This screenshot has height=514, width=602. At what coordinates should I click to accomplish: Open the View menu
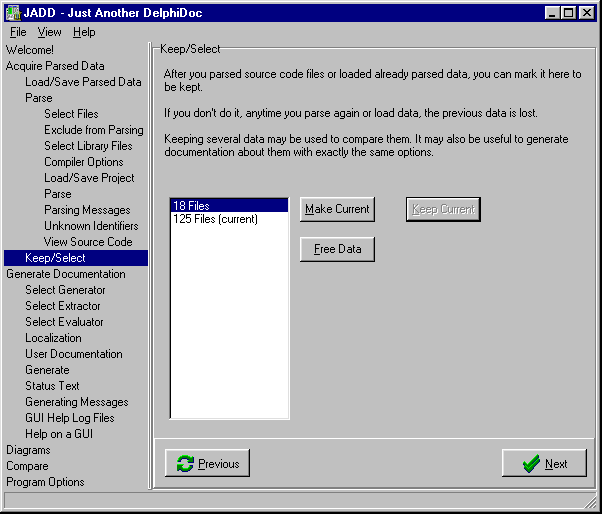click(x=49, y=32)
